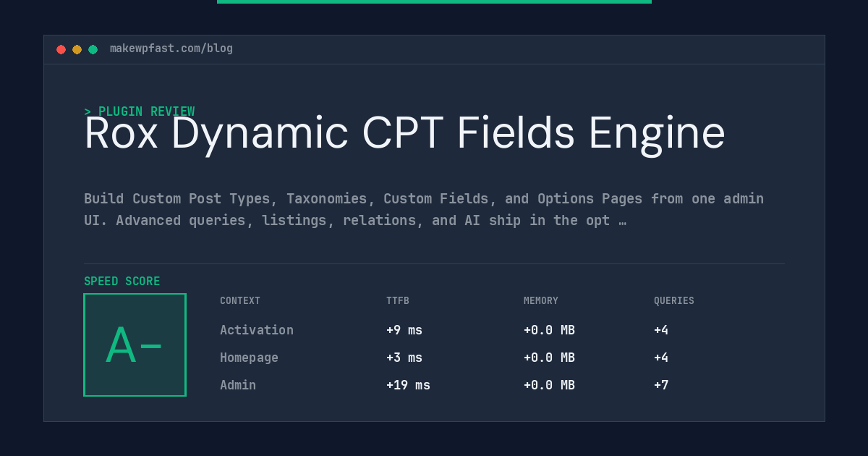Select the Homepage row label
The width and height of the screenshot is (868, 456).
(x=249, y=358)
